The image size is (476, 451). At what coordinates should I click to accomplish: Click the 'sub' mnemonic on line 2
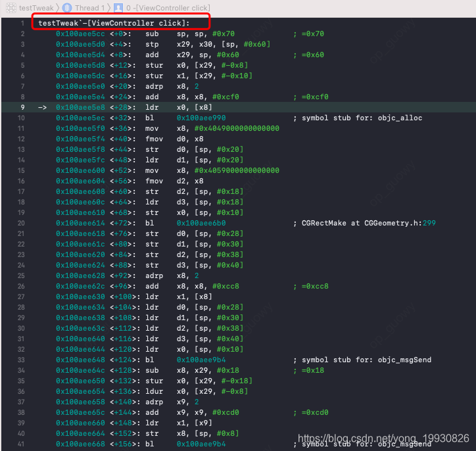152,34
